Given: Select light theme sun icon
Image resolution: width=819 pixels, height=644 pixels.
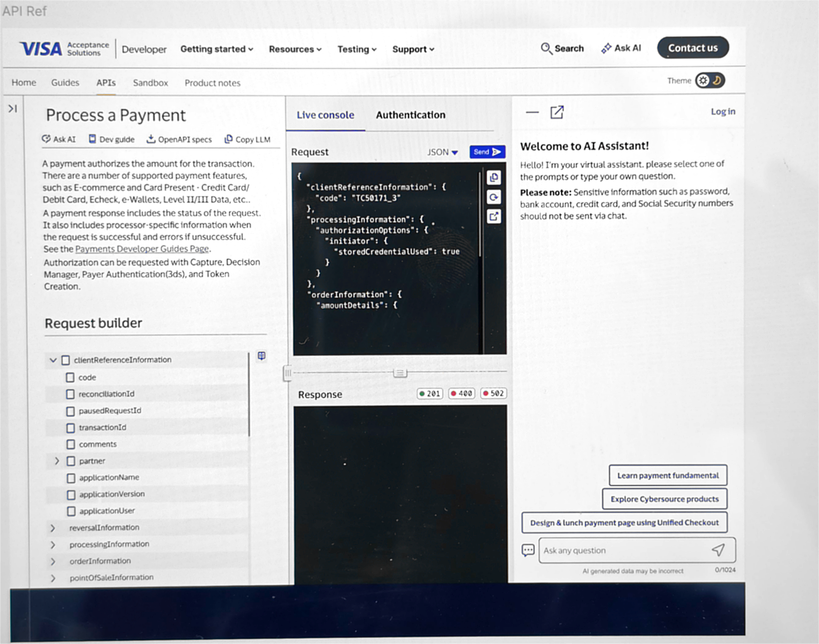Looking at the screenshot, I should pyautogui.click(x=703, y=80).
